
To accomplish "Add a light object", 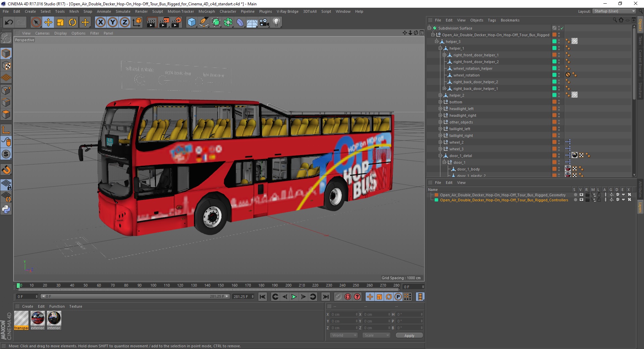I will 276,22.
